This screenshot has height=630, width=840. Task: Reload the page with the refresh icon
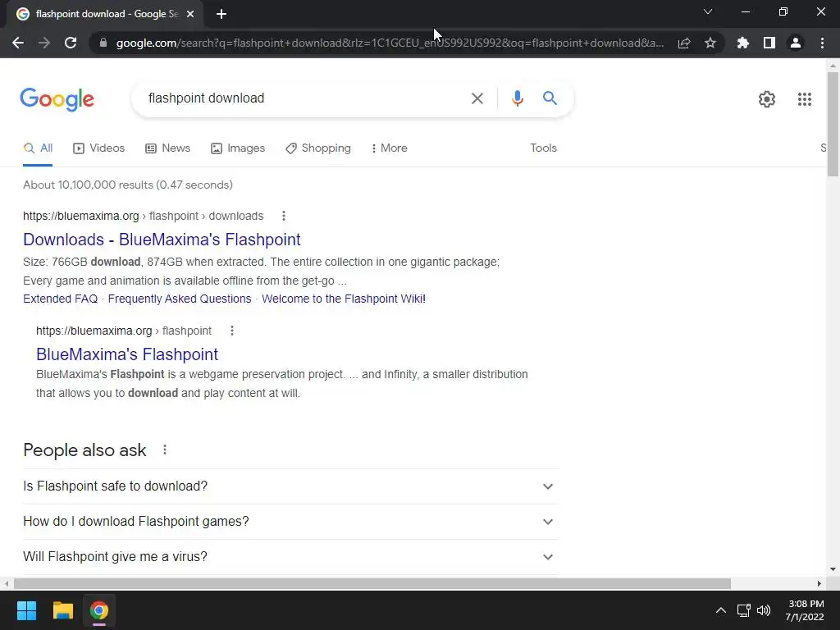(x=71, y=43)
